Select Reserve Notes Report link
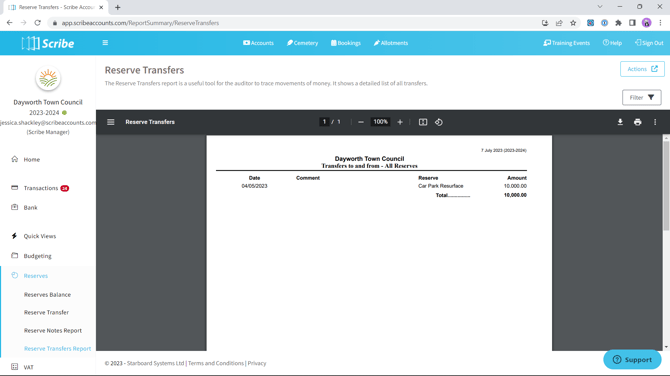The height and width of the screenshot is (376, 670). tap(53, 331)
